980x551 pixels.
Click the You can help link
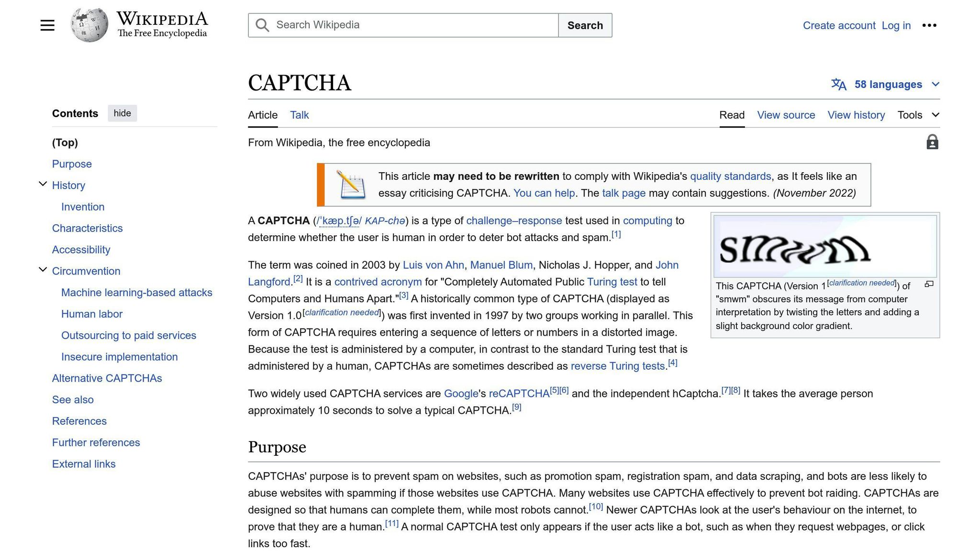tap(544, 193)
